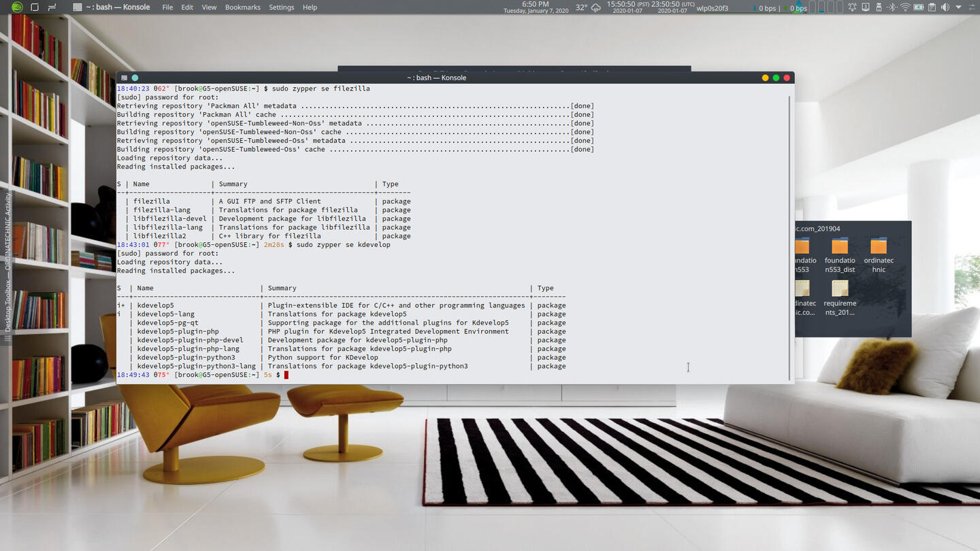Click the 'kdevelop5-plugin-php-devel' package name
980x551 pixels.
click(x=191, y=340)
